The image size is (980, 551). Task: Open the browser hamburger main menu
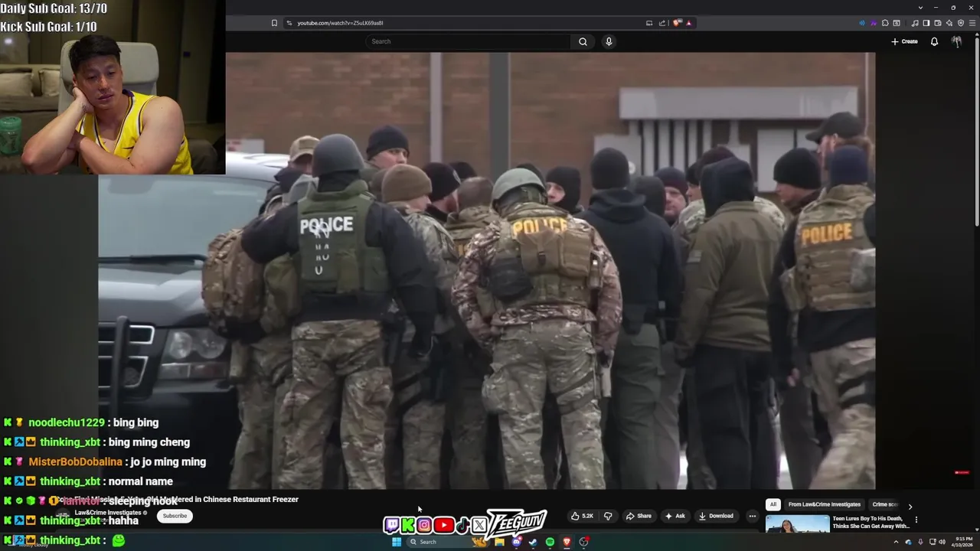(972, 23)
